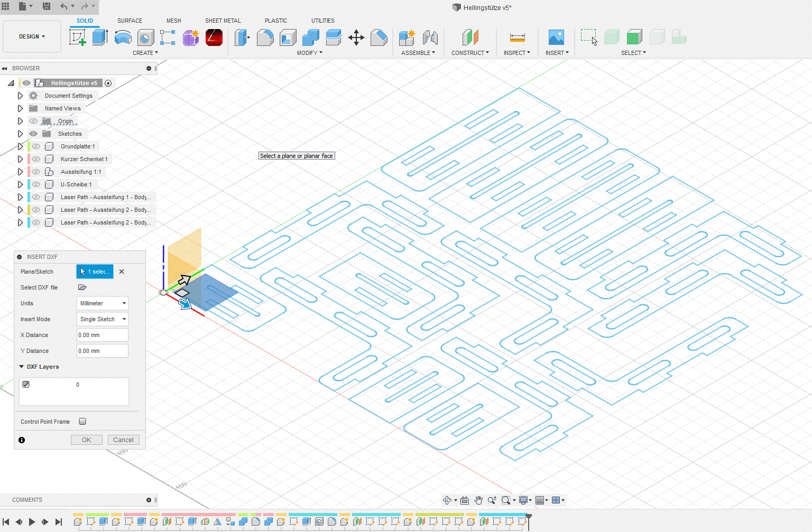Toggle visibility of Grundplatte:1 component

pyautogui.click(x=36, y=146)
